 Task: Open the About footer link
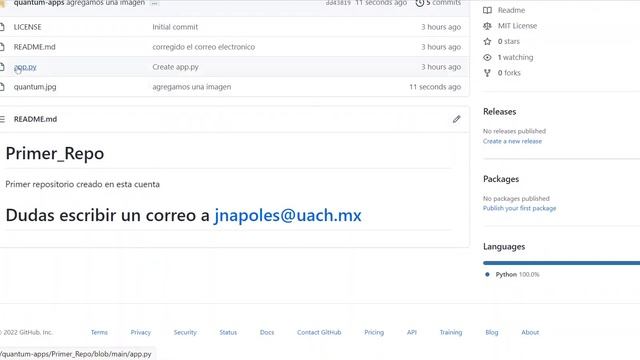click(x=530, y=332)
